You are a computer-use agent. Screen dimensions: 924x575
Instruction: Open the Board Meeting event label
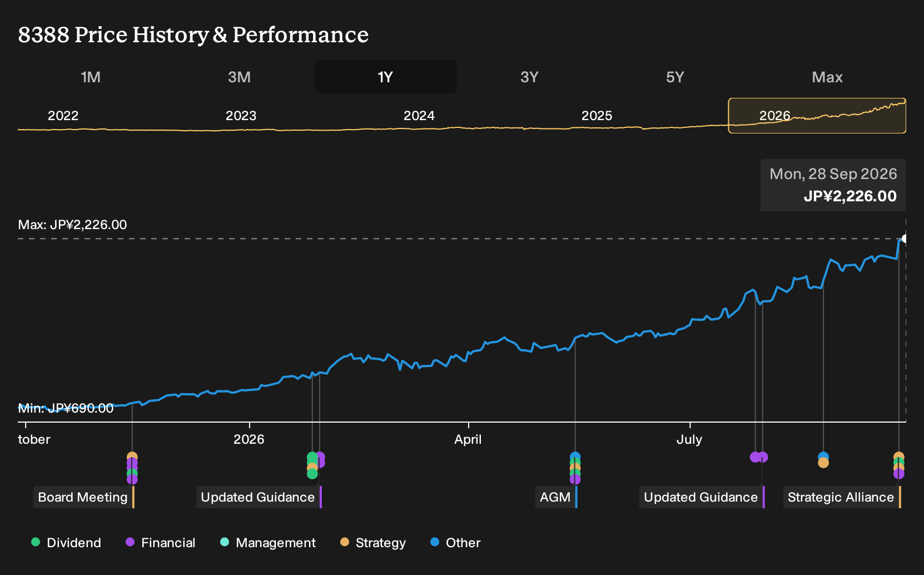[84, 497]
